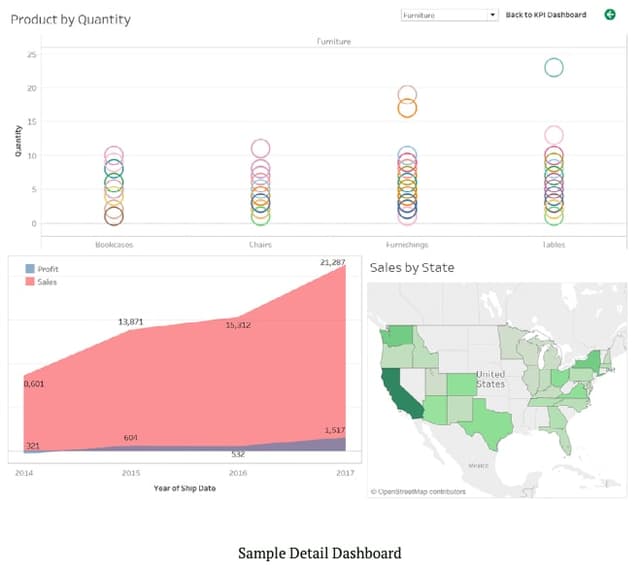Click the green back arrow icon
Viewport: 640px width, 568px height.
click(x=610, y=15)
